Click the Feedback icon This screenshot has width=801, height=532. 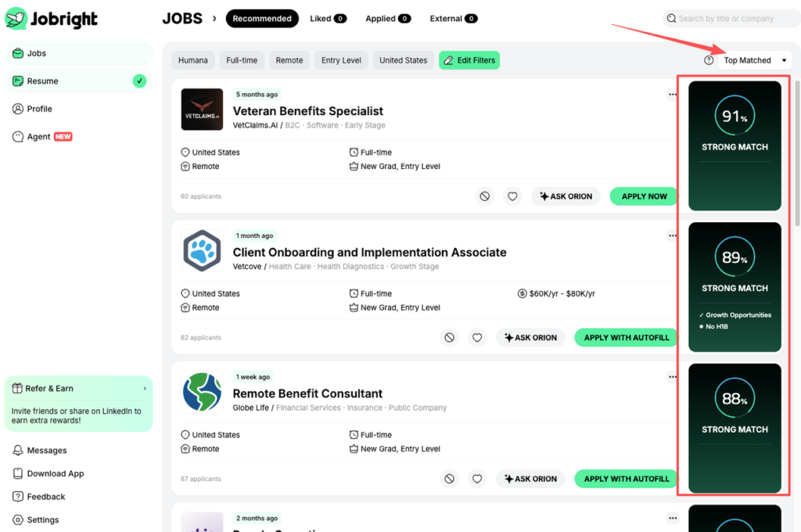point(17,496)
